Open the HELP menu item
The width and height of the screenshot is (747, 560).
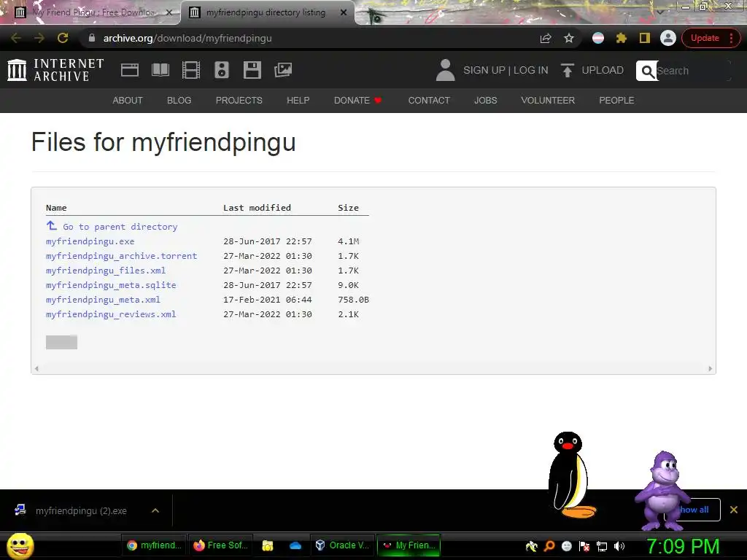click(x=298, y=101)
